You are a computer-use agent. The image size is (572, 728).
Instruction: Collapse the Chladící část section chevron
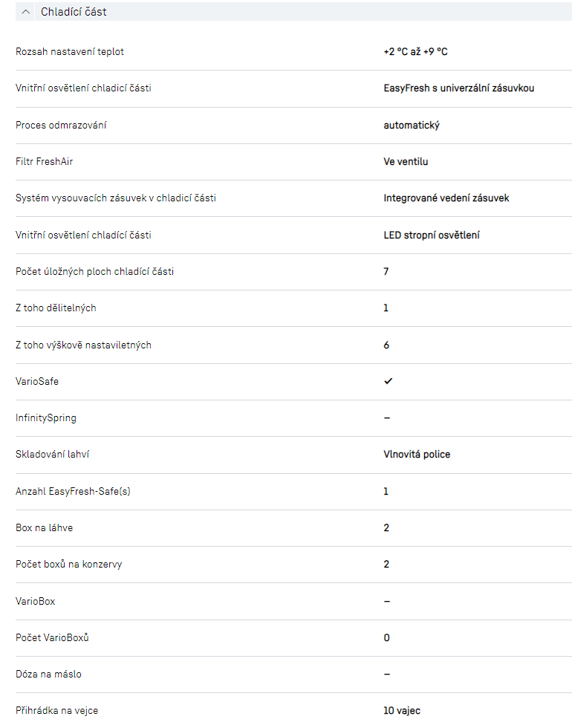tap(26, 12)
